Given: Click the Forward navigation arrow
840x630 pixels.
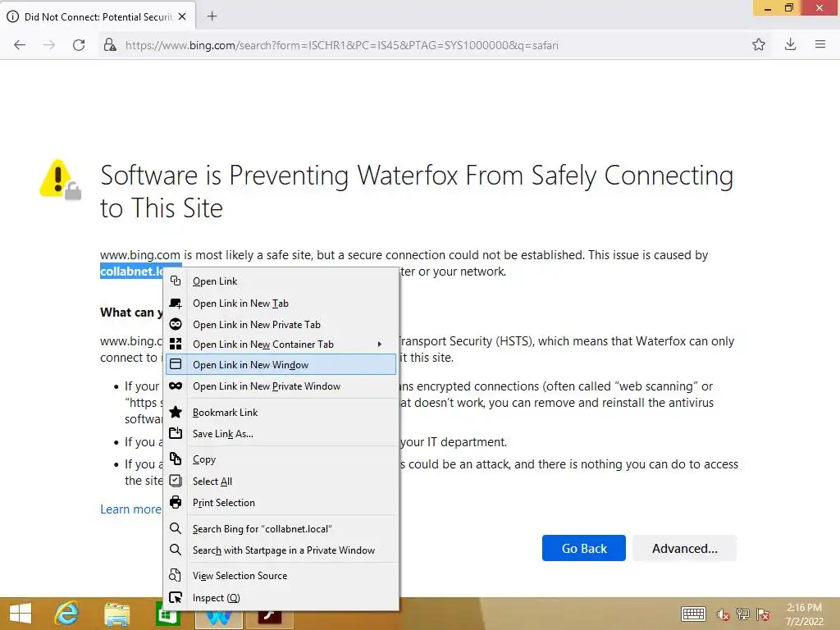Looking at the screenshot, I should coord(48,45).
